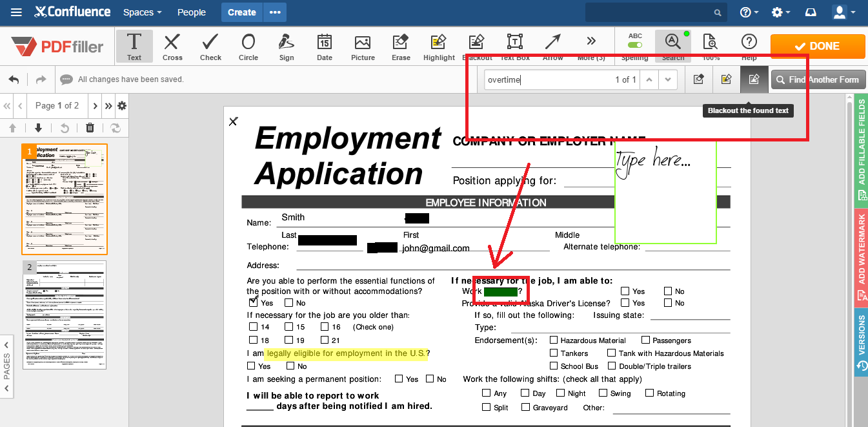Open Confluence settings gear dropdown

coord(781,12)
